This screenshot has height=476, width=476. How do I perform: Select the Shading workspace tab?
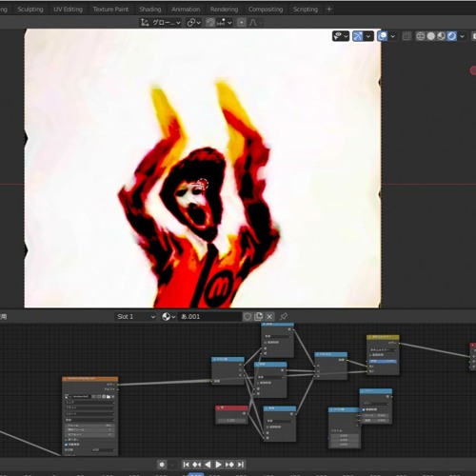pos(150,10)
